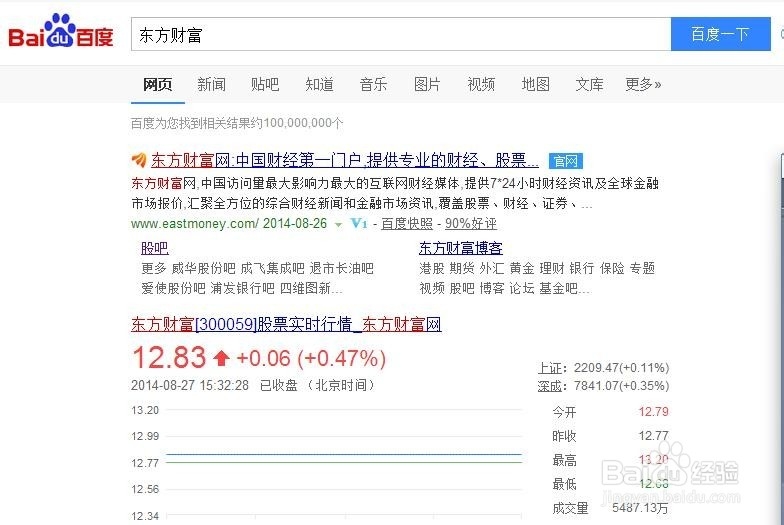Click the V1 credibility badge icon

tap(359, 223)
